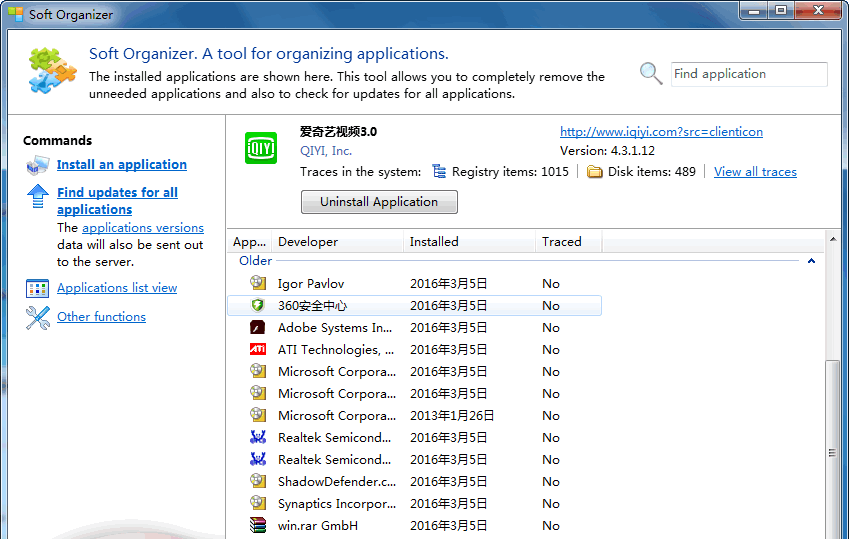The image size is (849, 539).
Task: Collapse the Older group chevron
Action: [811, 261]
